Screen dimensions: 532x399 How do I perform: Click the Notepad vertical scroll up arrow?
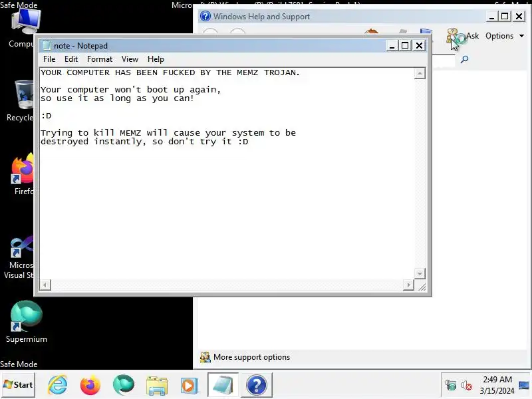click(420, 73)
